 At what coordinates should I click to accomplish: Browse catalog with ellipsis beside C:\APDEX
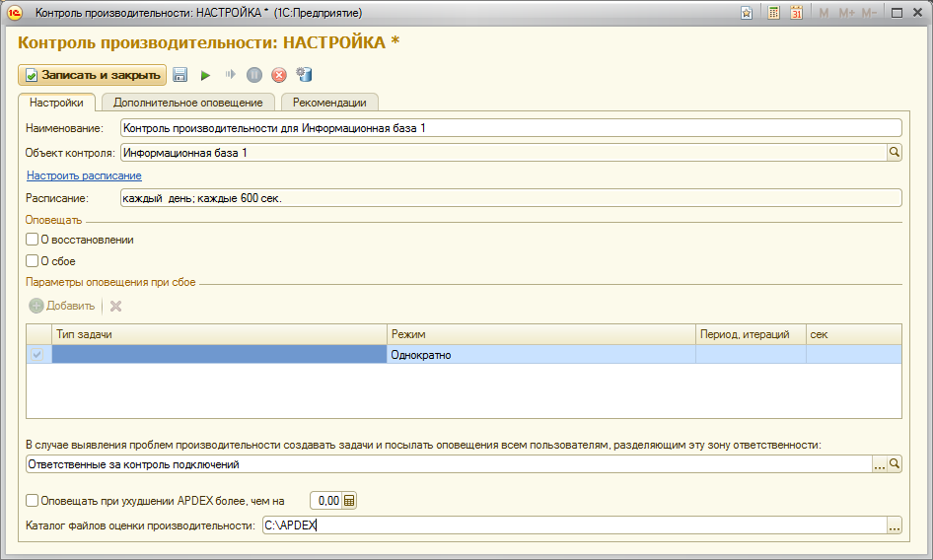(895, 525)
